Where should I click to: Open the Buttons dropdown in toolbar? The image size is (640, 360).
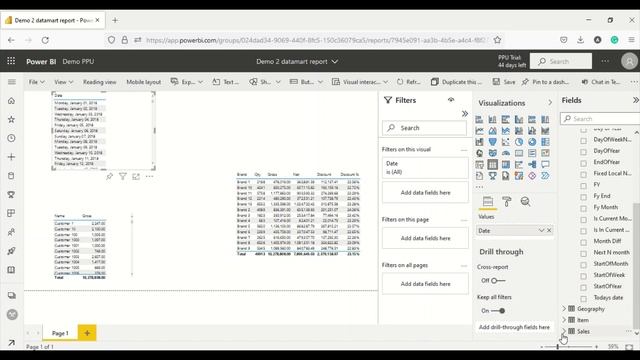click(306, 82)
